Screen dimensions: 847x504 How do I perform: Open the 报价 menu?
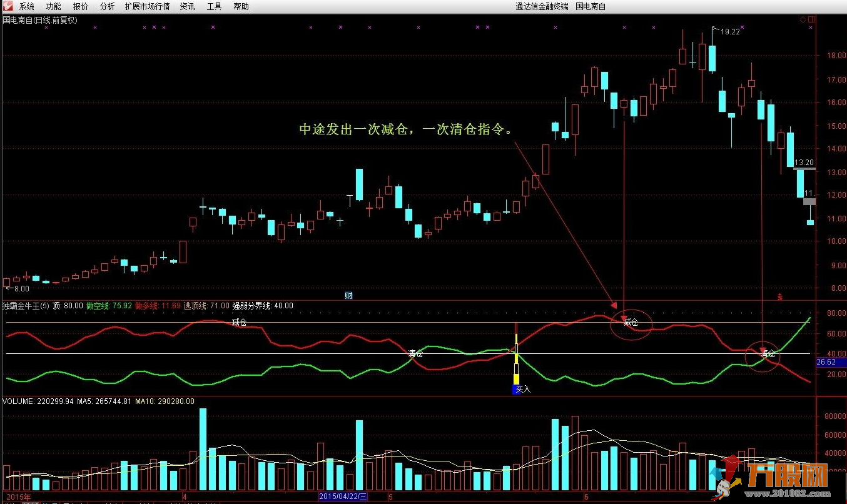(x=80, y=7)
